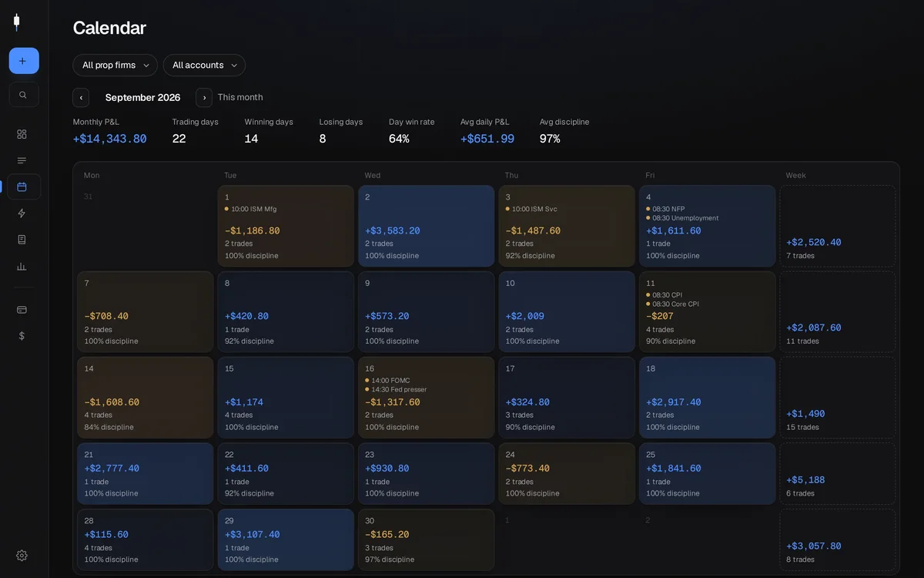
Task: Open the trades list lines icon
Action: click(x=22, y=160)
